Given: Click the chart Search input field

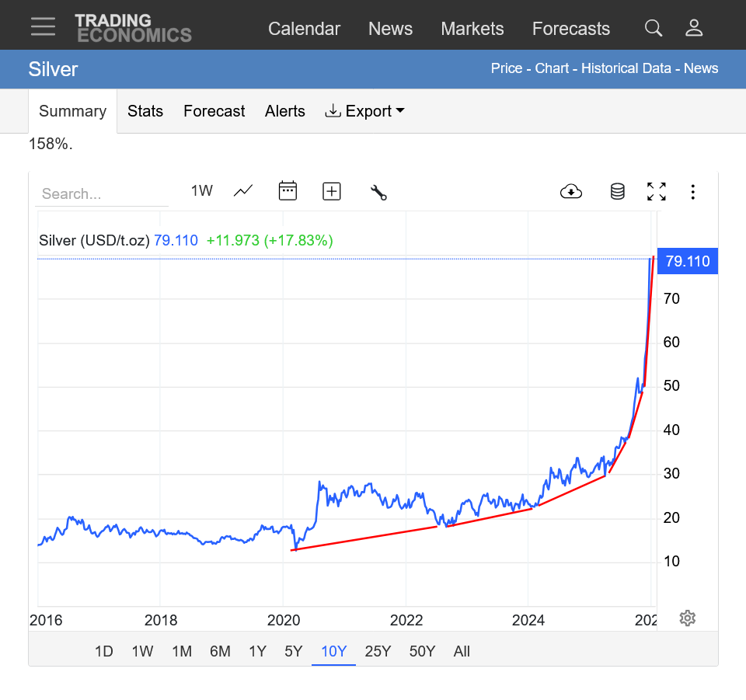Looking at the screenshot, I should [x=103, y=194].
